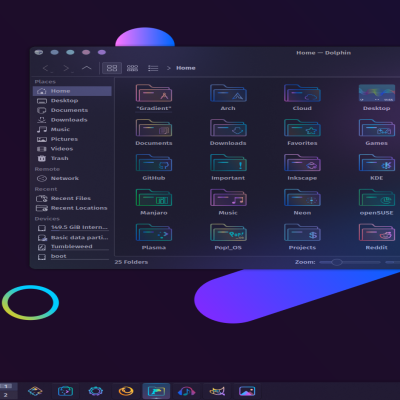Image resolution: width=400 pixels, height=400 pixels.
Task: Click the Home breadcrumb in location bar
Action: coord(186,68)
